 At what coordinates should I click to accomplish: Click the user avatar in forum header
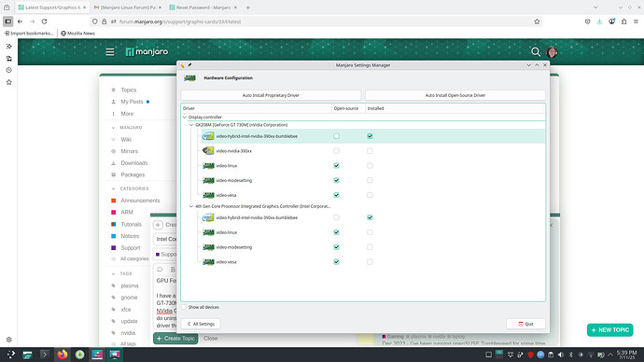552,52
